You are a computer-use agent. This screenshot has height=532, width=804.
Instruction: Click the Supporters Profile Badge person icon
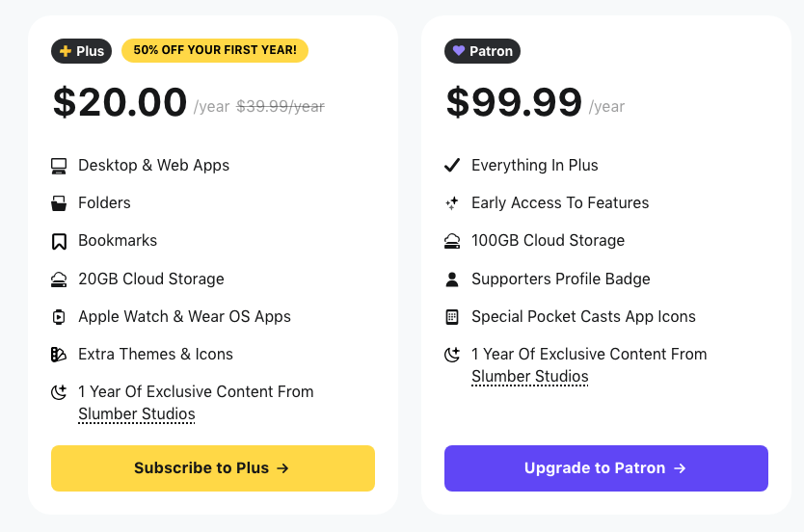pos(451,279)
